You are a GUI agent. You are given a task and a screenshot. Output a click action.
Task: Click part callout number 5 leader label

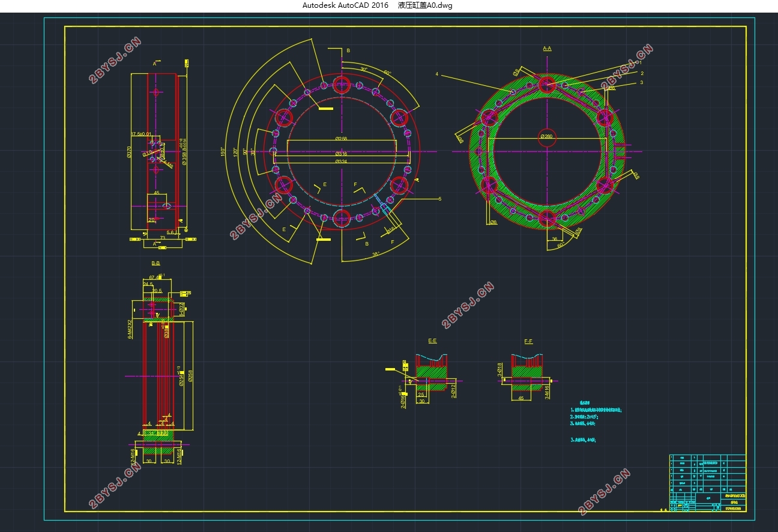[439, 199]
